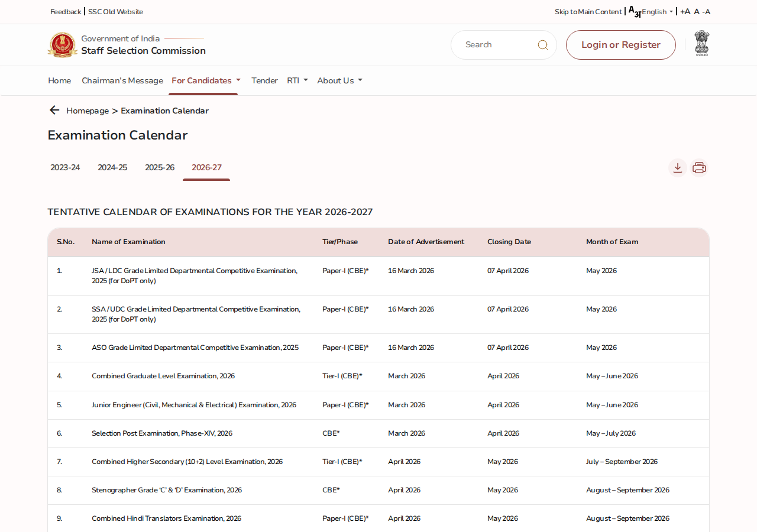Click inside the Search input field

[x=497, y=45]
